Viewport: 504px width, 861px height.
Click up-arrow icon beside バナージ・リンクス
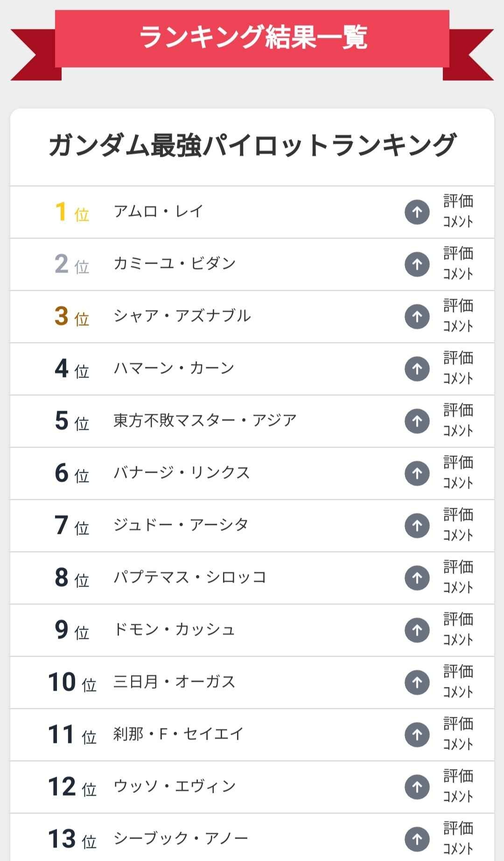pyautogui.click(x=417, y=474)
